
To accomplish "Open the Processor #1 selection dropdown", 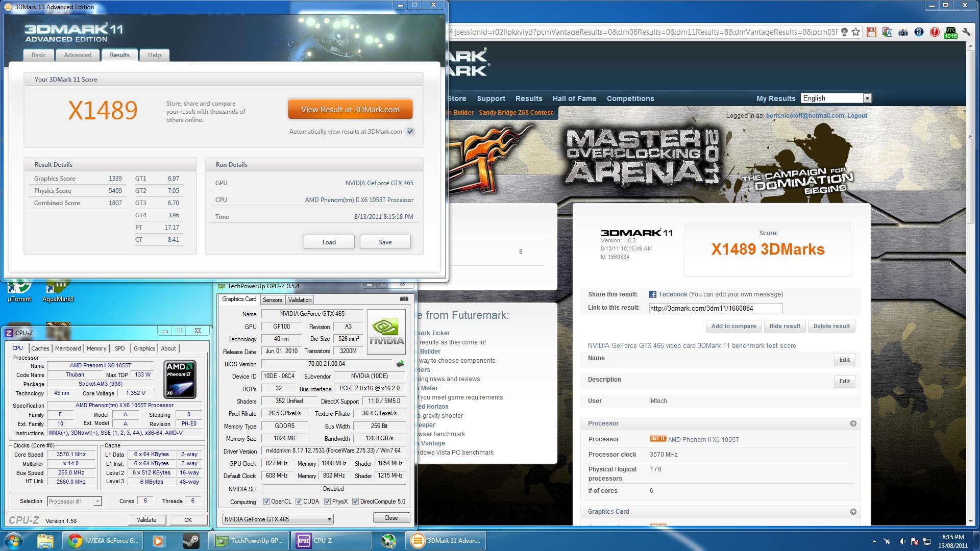I will pos(75,502).
